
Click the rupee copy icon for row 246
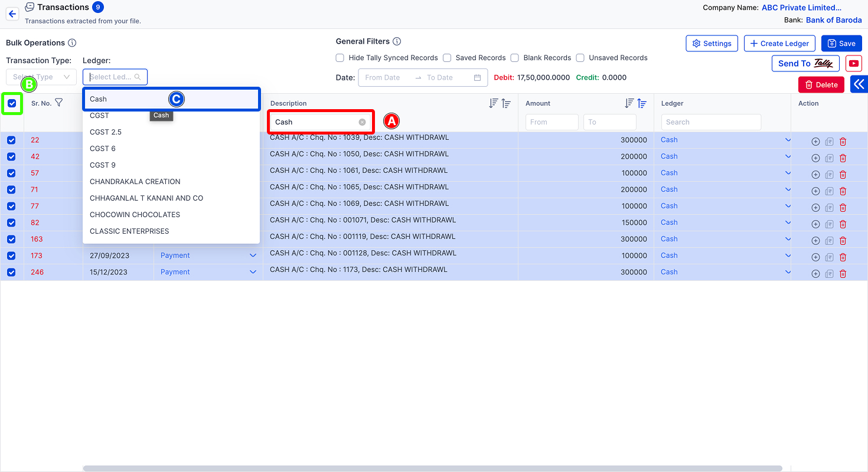[829, 274]
